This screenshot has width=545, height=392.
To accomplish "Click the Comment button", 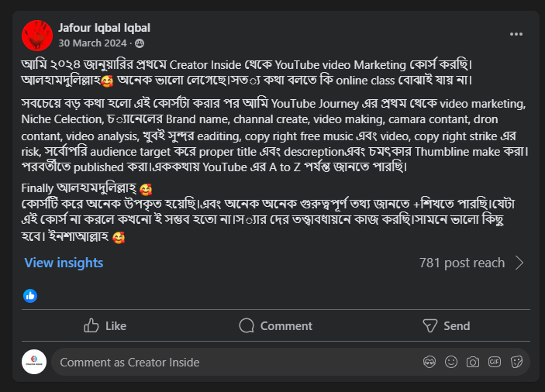I will [x=275, y=325].
